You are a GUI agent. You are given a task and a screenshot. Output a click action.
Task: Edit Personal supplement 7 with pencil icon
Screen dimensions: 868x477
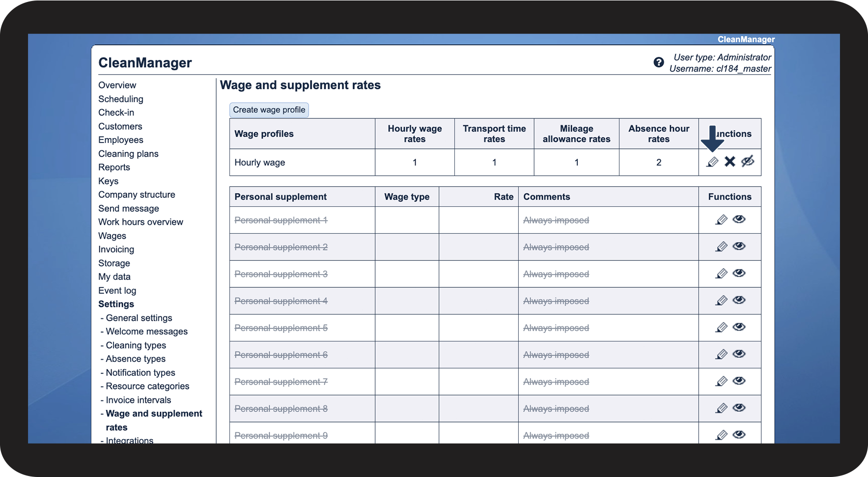(721, 381)
